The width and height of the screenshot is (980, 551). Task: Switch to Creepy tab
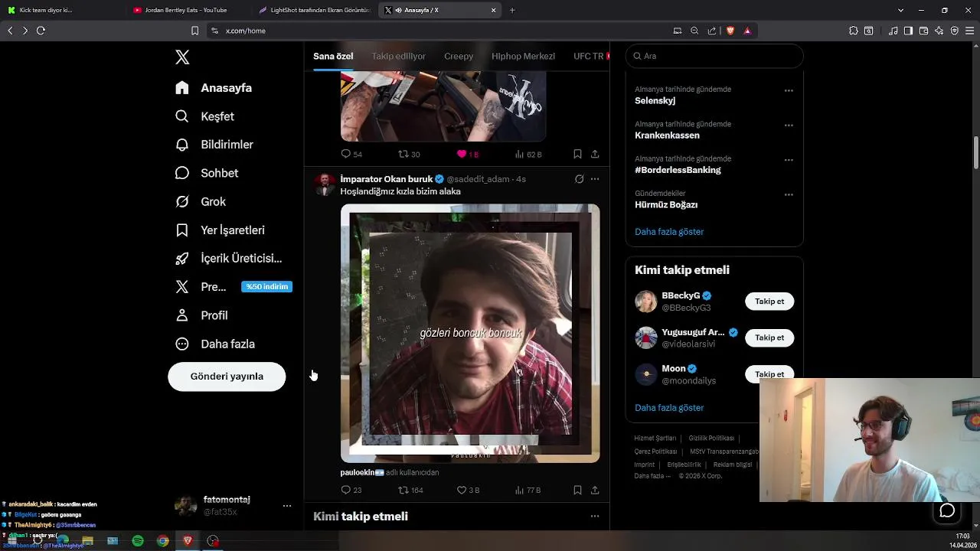pyautogui.click(x=459, y=57)
